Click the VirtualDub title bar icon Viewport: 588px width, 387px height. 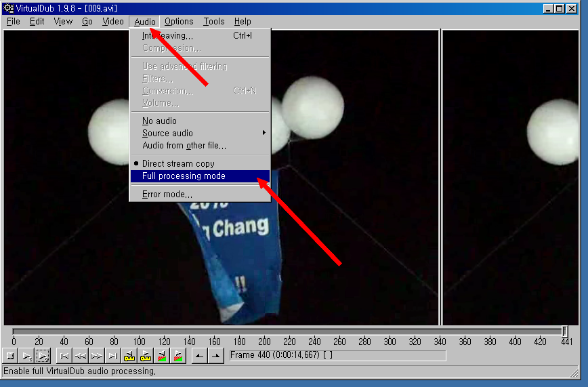[x=9, y=8]
